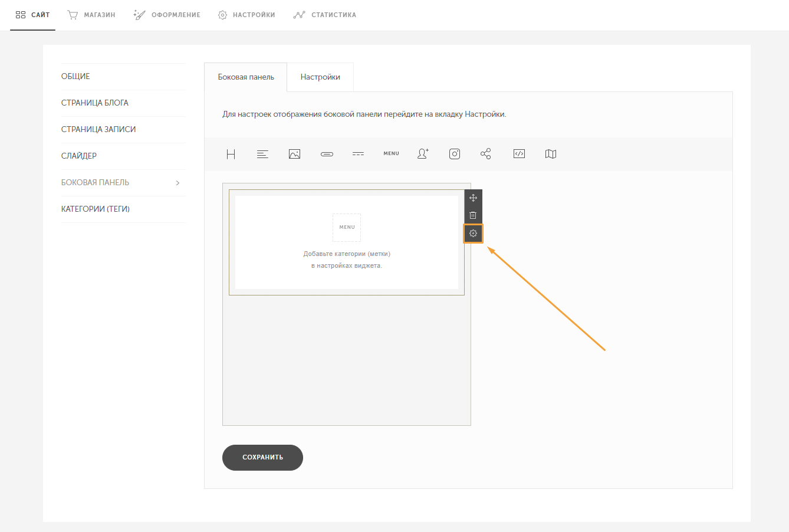The width and height of the screenshot is (789, 532).
Task: Add an image widget
Action: pyautogui.click(x=294, y=154)
